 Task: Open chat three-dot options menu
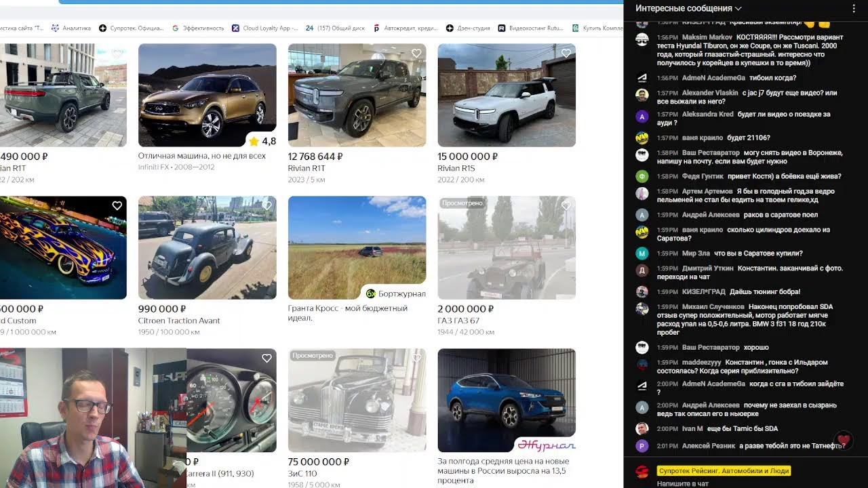click(854, 9)
